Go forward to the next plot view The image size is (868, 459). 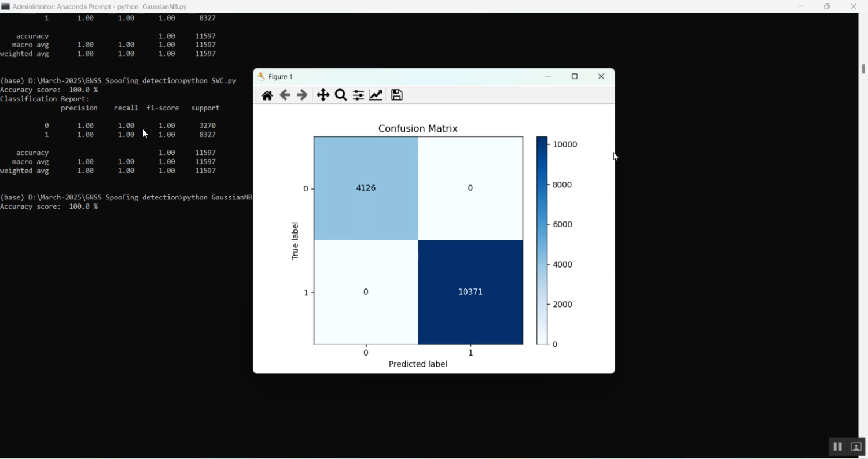(302, 95)
